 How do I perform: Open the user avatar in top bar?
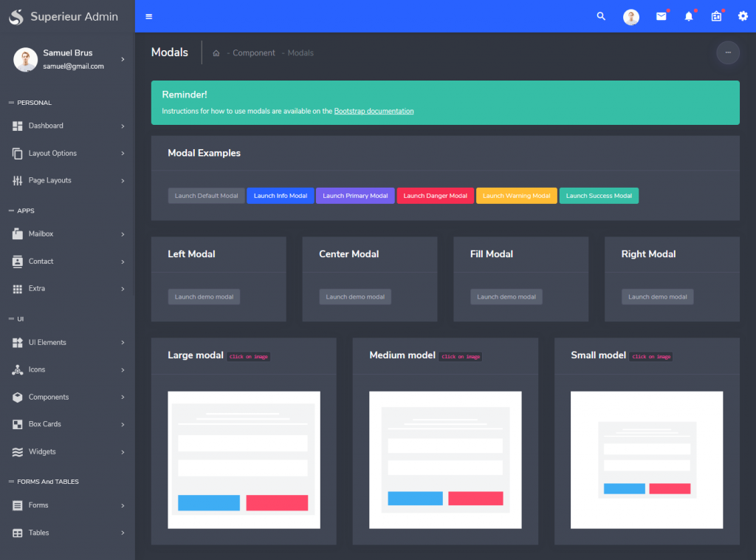click(x=631, y=17)
